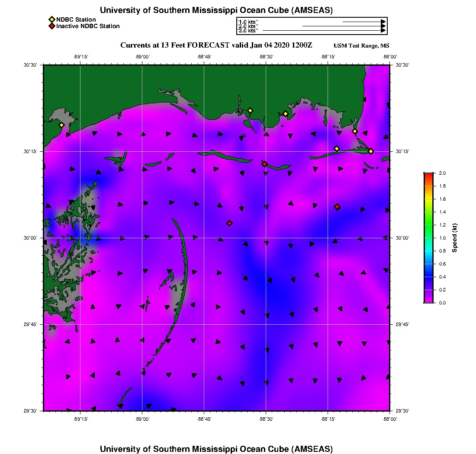Click the westernmost yellow NDBC station marker
This screenshot has width=476, height=454.
coord(61,125)
